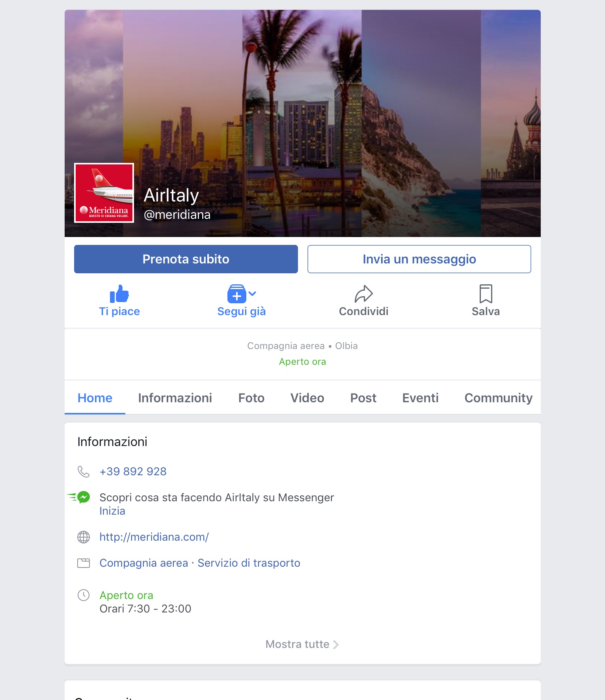Viewport: 605px width, 700px height.
Task: Open the http://meridiana.com/ link
Action: 154,537
